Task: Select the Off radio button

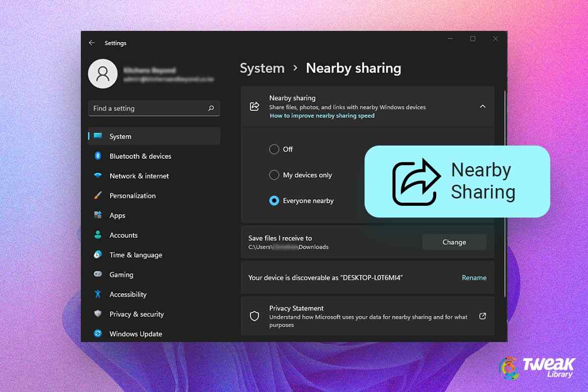Action: click(274, 149)
